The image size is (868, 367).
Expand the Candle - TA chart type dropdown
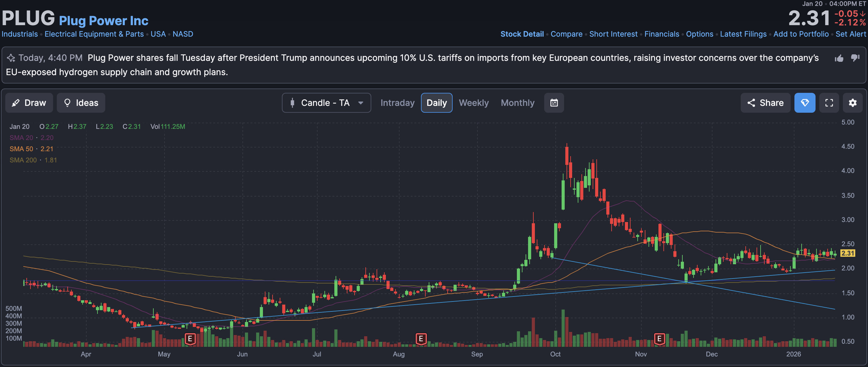coord(326,103)
